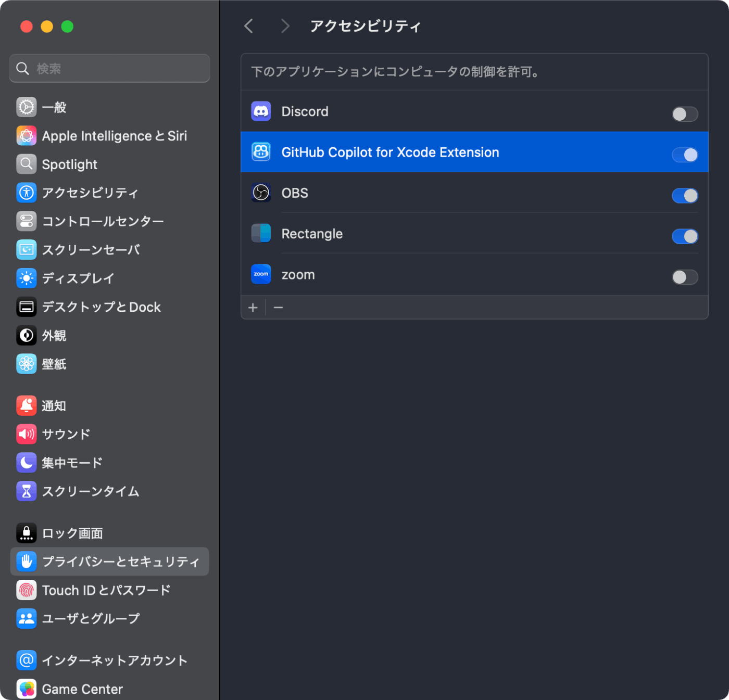Screen dimensions: 729x700
Task: Click the OBS app icon
Action: tap(261, 193)
